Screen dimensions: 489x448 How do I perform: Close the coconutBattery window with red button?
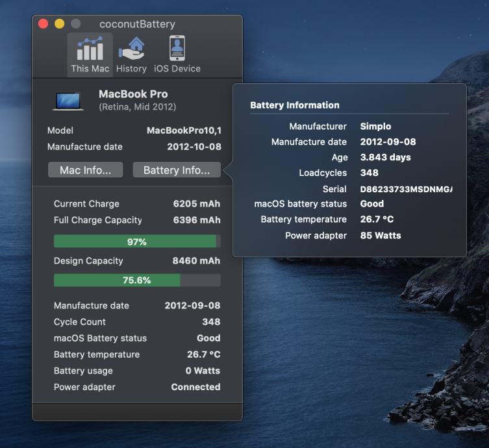pos(44,24)
